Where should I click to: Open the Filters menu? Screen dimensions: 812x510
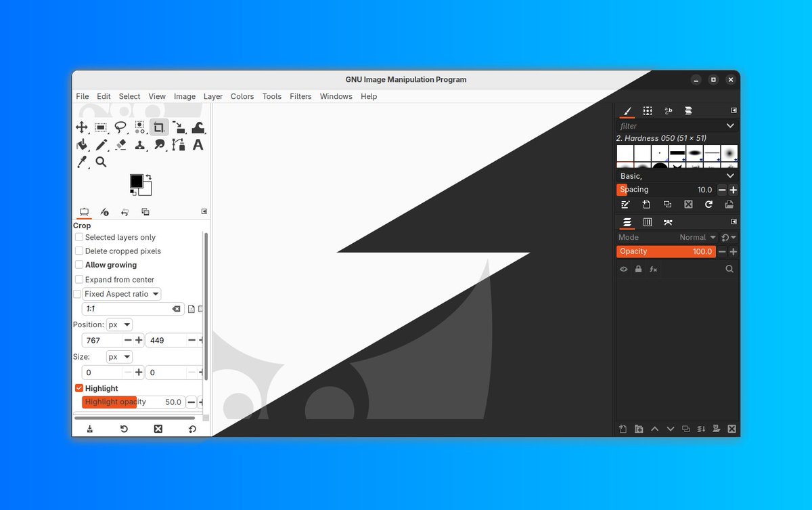[x=300, y=96]
